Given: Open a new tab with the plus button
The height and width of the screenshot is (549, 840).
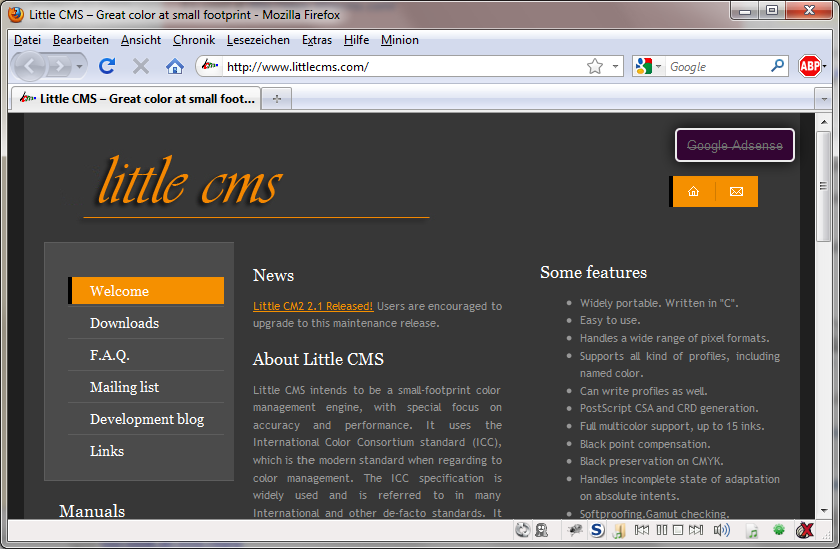Looking at the screenshot, I should coord(277,99).
